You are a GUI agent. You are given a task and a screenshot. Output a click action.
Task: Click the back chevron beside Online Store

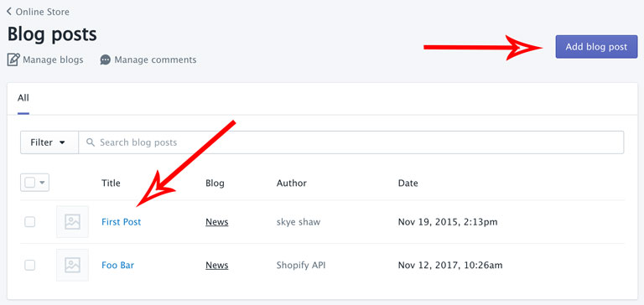tap(9, 12)
